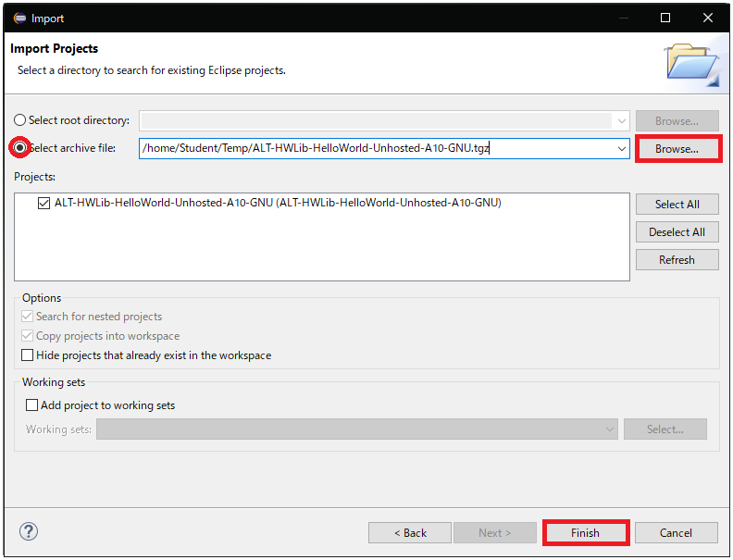Click the Finish button
This screenshot has height=560, width=733.
[585, 533]
